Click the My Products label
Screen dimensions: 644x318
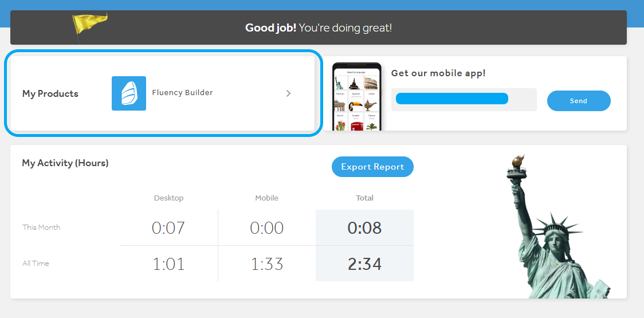coord(50,93)
